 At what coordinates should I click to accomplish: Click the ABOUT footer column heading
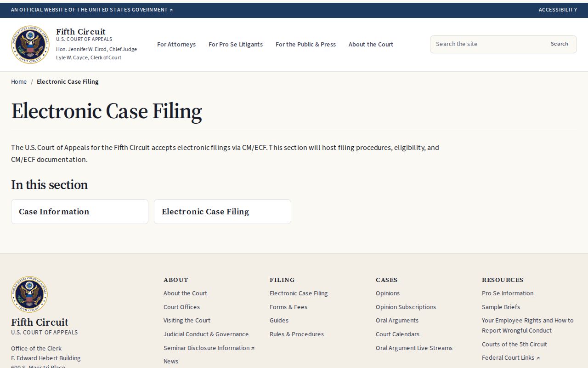[176, 280]
